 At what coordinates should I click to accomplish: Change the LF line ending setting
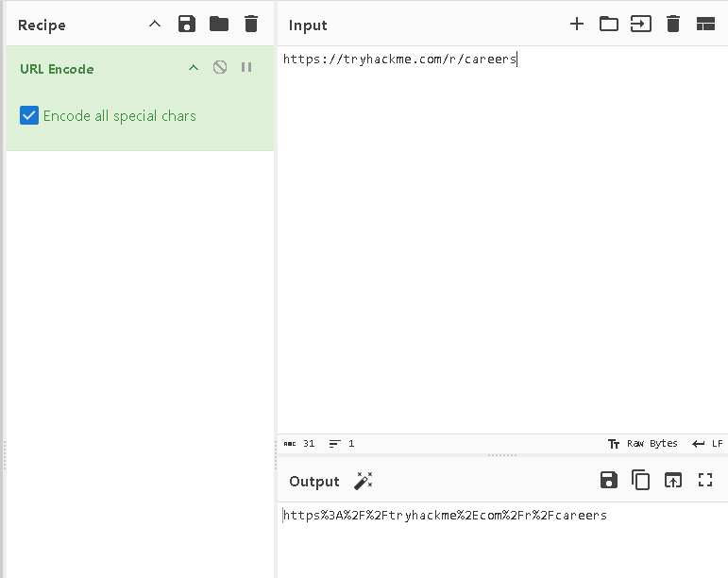pyautogui.click(x=707, y=443)
